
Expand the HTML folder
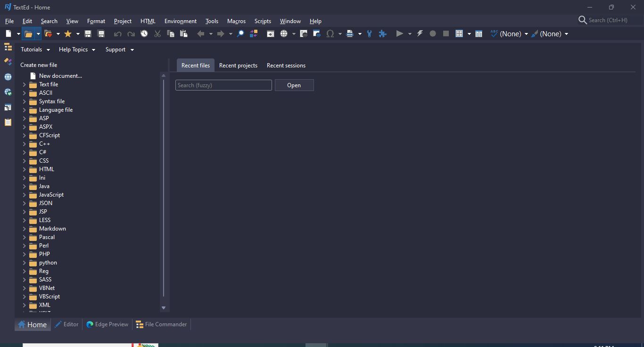click(x=25, y=169)
